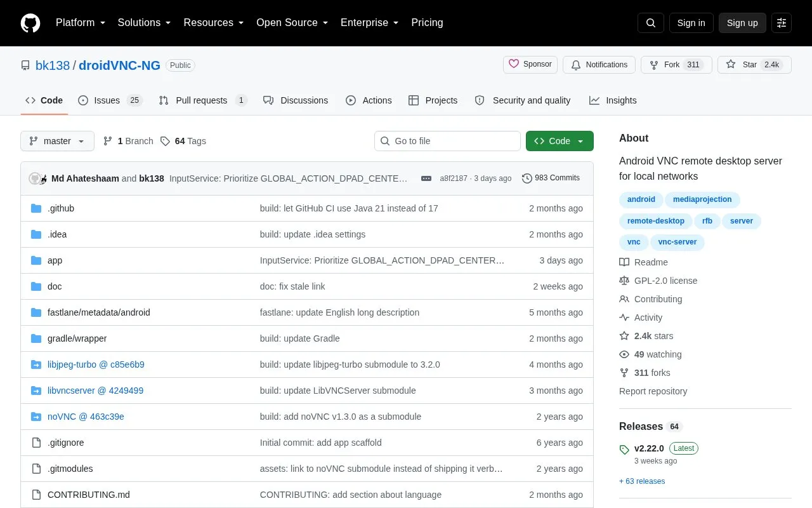Screen dimensions: 812x508
Task: Open the appearance settings icon button
Action: [782, 23]
